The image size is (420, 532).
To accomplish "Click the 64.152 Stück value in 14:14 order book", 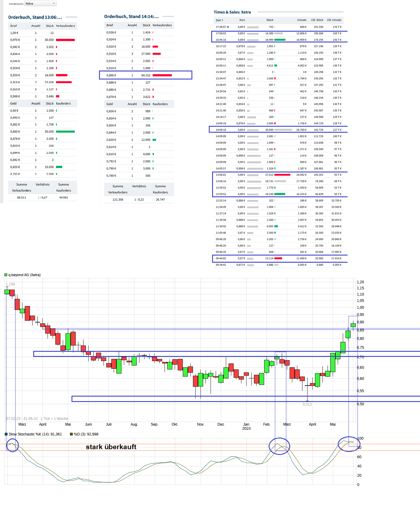I will 146,75.
